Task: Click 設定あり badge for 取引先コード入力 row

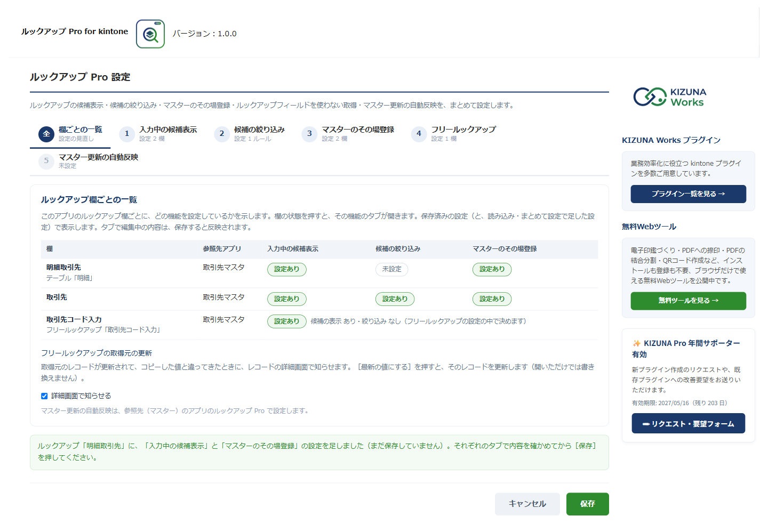Action: point(287,321)
